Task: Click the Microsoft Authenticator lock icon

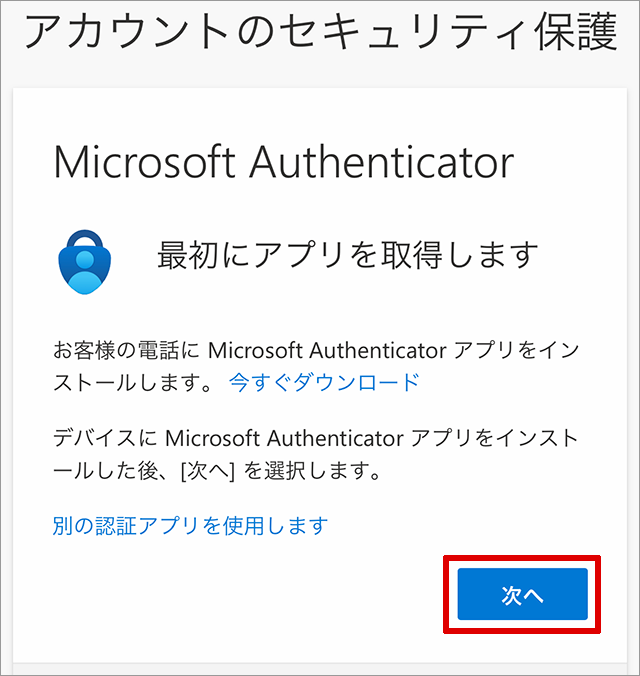Action: pos(85,262)
